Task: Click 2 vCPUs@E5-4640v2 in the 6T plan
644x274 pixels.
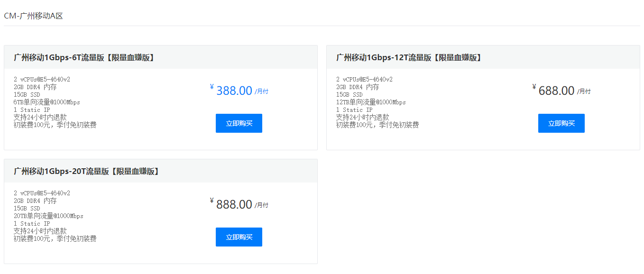Action: click(42, 80)
